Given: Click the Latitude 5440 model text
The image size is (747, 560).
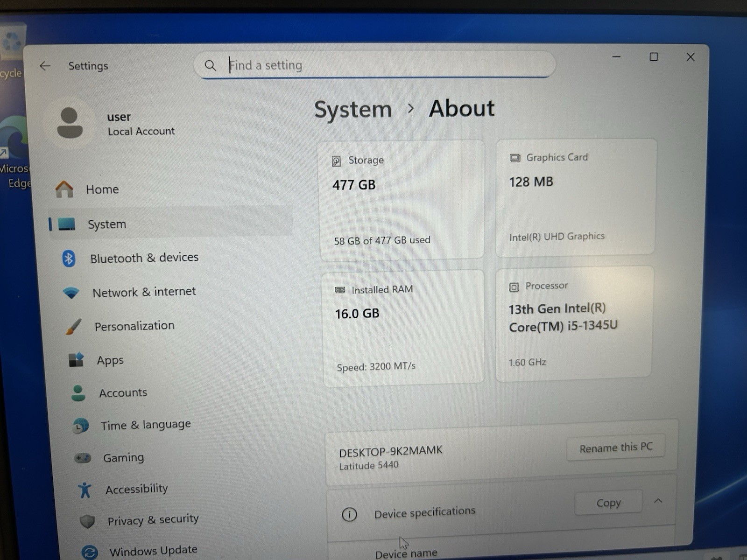Looking at the screenshot, I should click(369, 466).
